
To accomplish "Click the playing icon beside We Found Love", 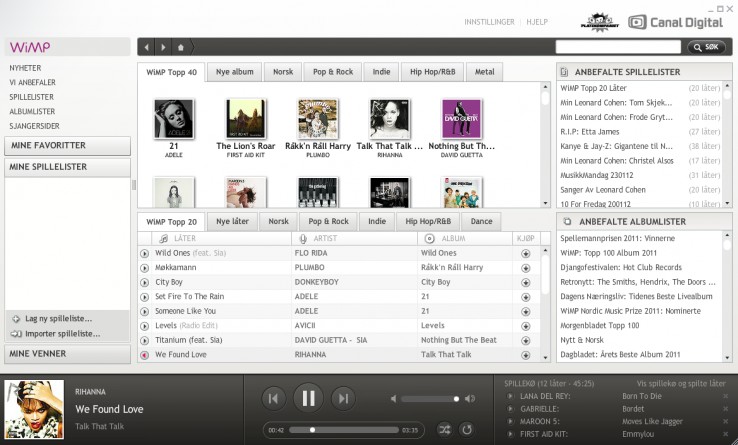I will coord(144,355).
